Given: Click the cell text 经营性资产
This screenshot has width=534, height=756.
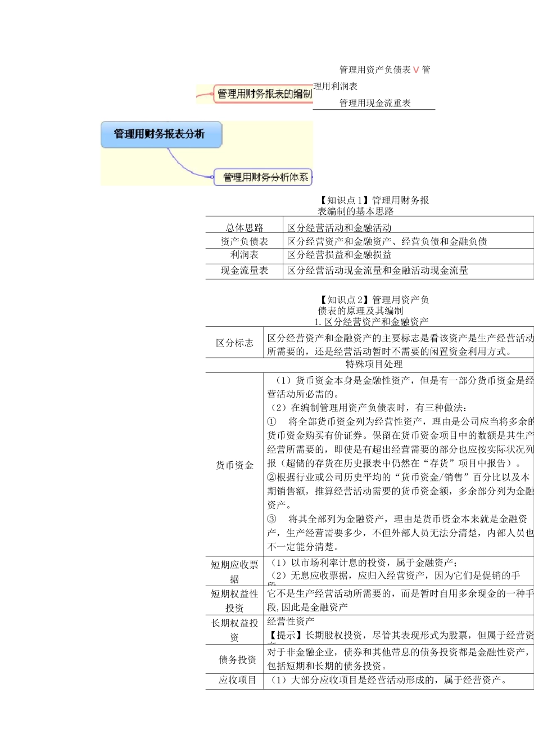Looking at the screenshot, I should pos(291,621).
